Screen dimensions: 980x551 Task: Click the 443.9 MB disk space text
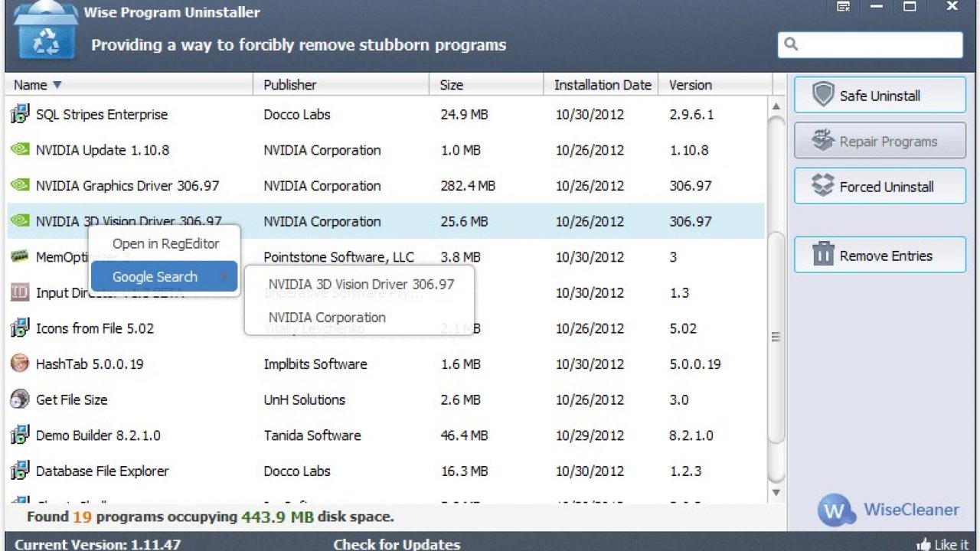277,517
